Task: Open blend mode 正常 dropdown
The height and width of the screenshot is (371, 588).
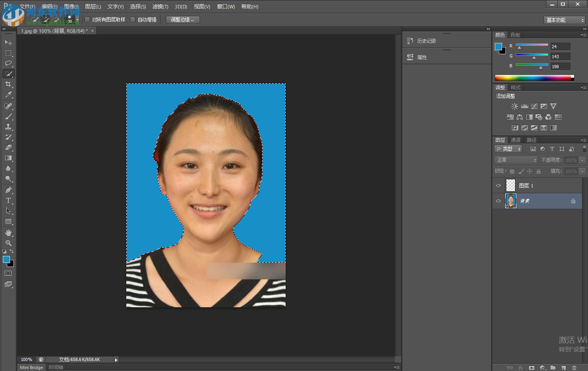Action: [x=516, y=160]
